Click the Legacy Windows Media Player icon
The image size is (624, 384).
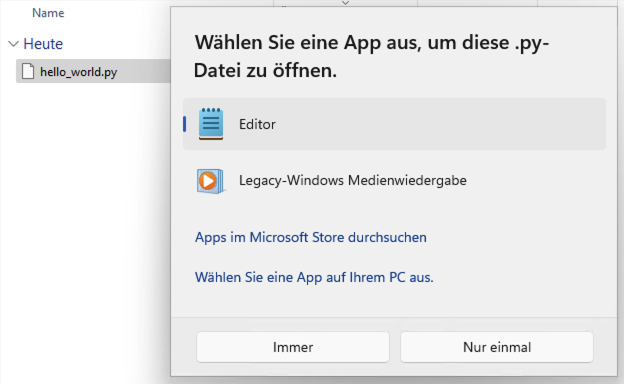210,181
